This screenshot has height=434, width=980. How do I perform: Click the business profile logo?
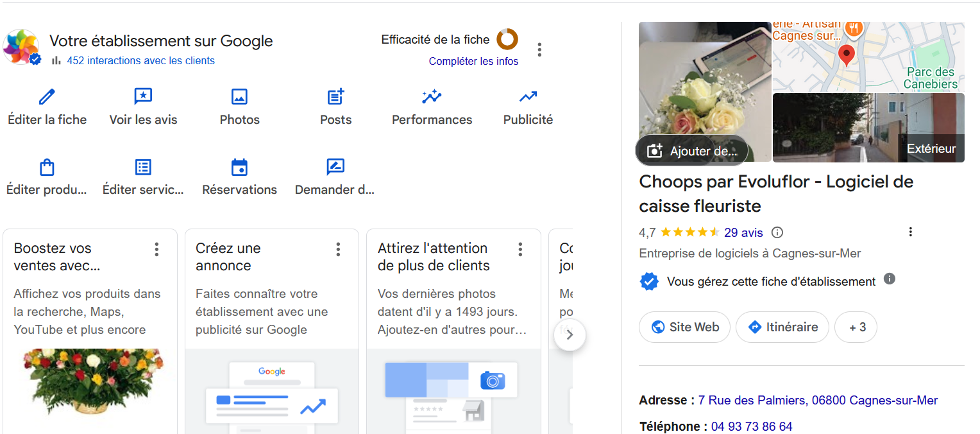coord(21,47)
